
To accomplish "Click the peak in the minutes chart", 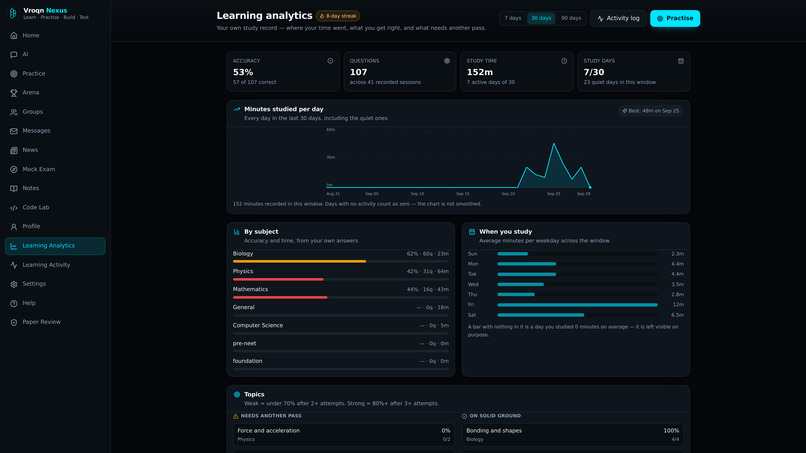I will [x=554, y=143].
